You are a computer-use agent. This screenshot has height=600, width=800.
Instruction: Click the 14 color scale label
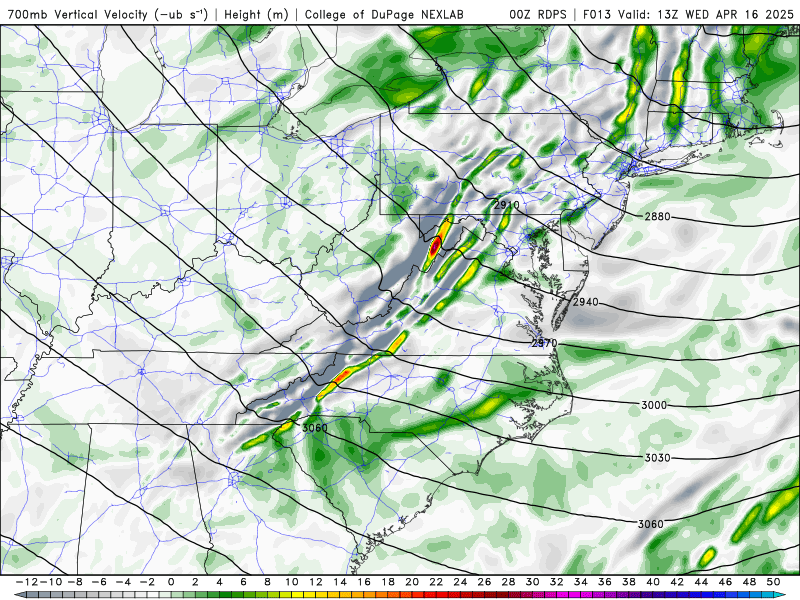click(340, 582)
